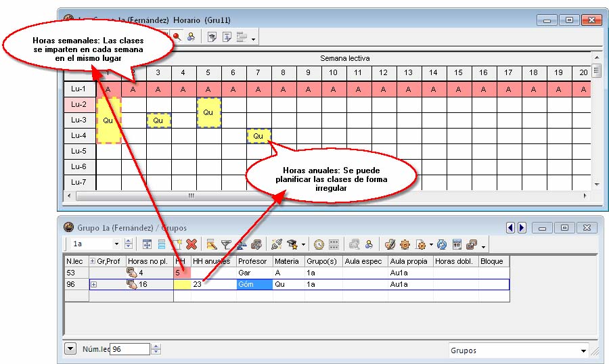
Task: Click the Materia column header
Action: [x=288, y=261]
